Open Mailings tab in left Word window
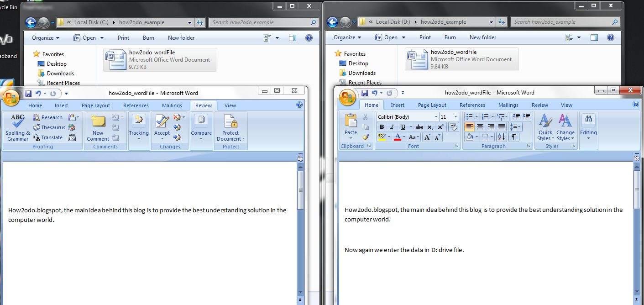 click(x=172, y=105)
